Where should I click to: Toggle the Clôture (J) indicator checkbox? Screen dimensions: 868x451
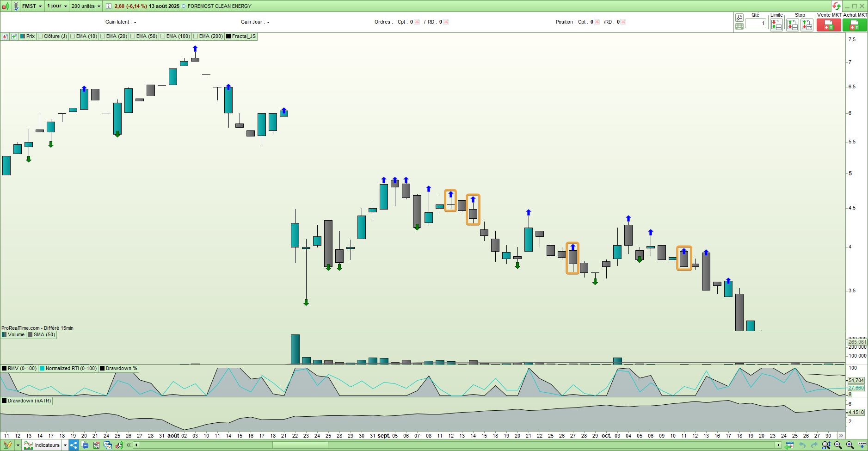coord(40,37)
